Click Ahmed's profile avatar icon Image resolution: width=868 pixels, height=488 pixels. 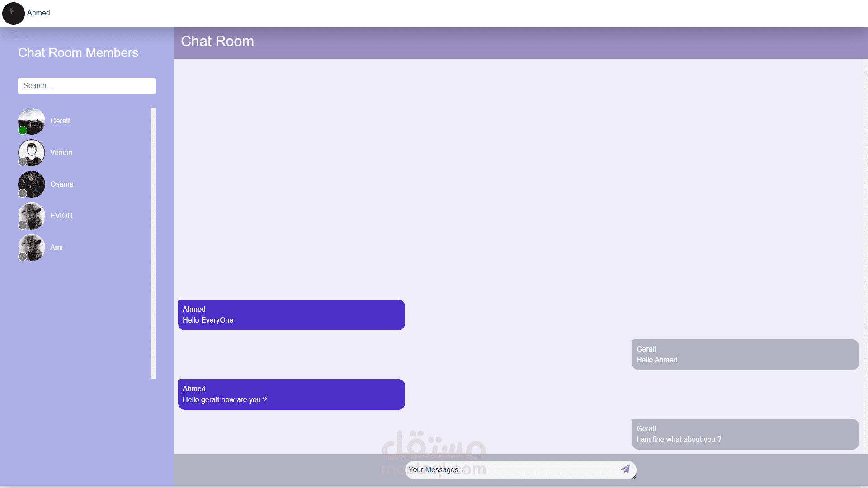[x=13, y=13]
